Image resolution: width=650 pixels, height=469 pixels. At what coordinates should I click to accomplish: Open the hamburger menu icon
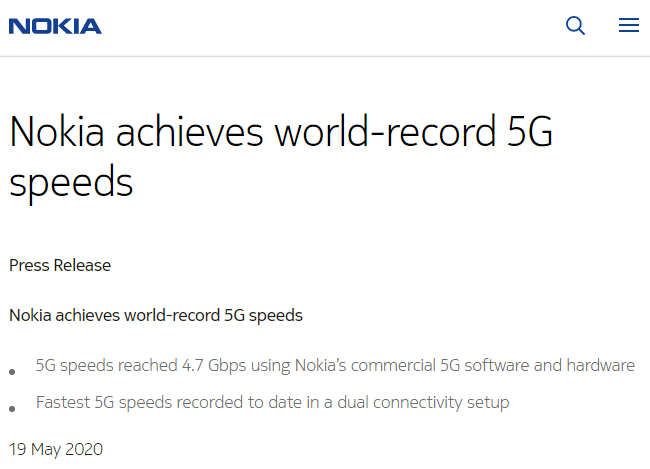coord(629,26)
